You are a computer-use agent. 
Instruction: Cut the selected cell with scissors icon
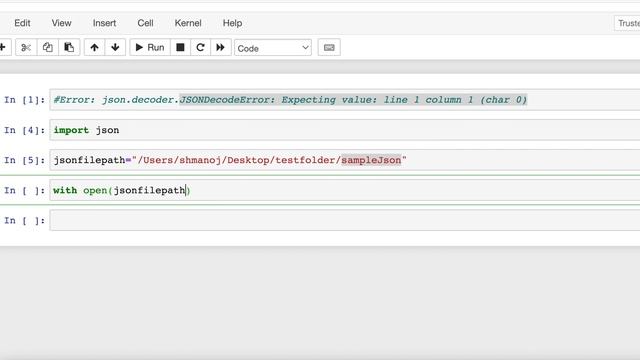26,48
